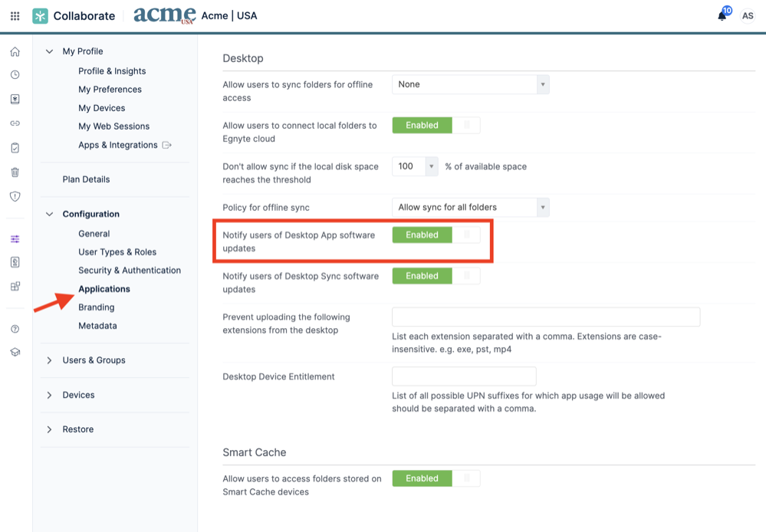This screenshot has width=766, height=532.
Task: Open the notifications bell
Action: [x=722, y=16]
